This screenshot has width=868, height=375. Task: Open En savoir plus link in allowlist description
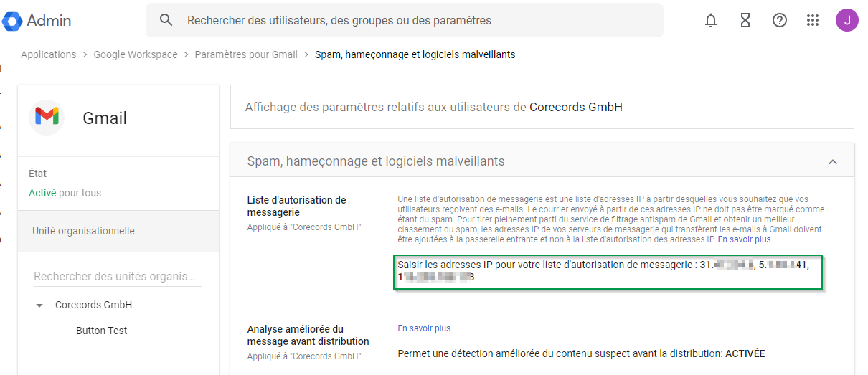tap(744, 239)
